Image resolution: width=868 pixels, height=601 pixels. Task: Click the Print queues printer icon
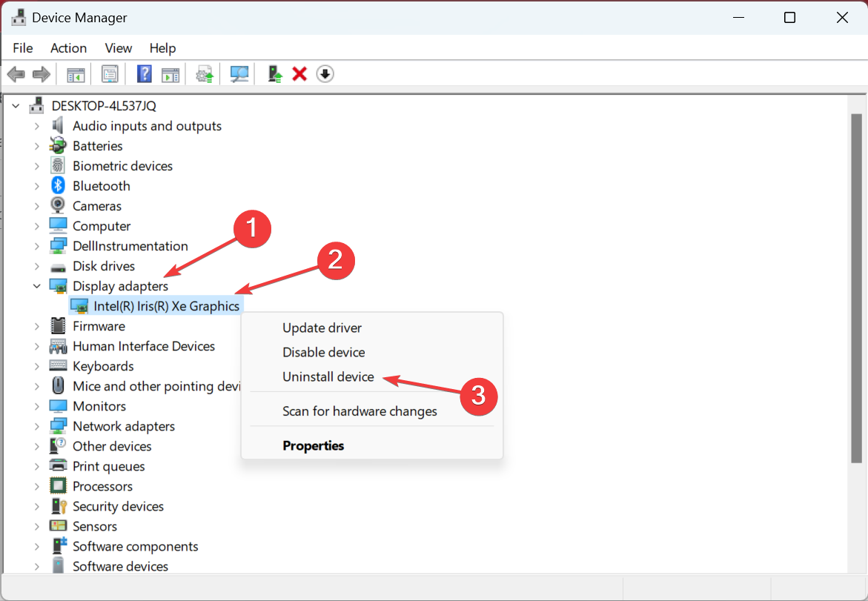pos(58,465)
